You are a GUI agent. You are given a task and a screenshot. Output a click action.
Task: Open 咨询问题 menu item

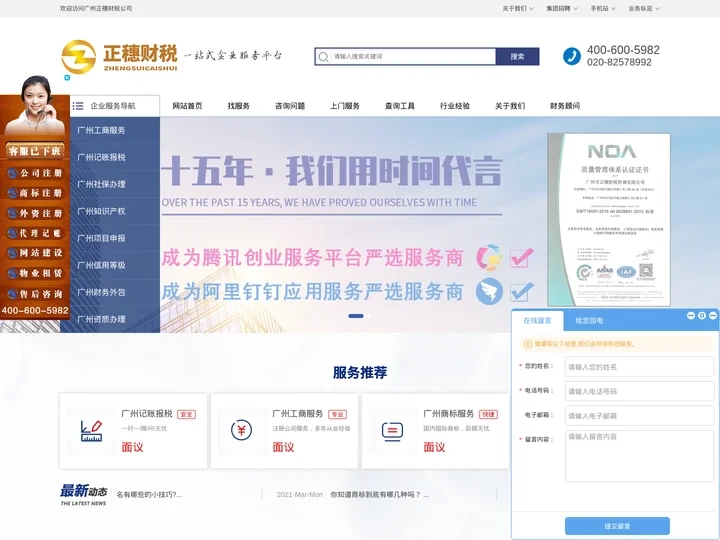tap(290, 106)
